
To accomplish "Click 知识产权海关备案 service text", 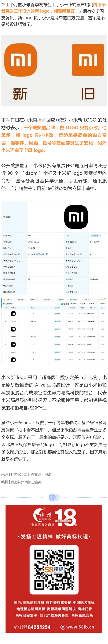I will (x=54, y=615).
